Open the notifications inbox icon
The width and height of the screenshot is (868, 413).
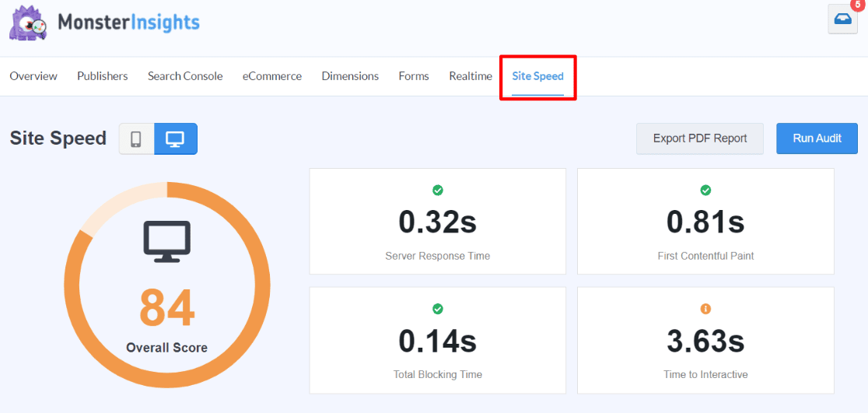click(x=842, y=19)
